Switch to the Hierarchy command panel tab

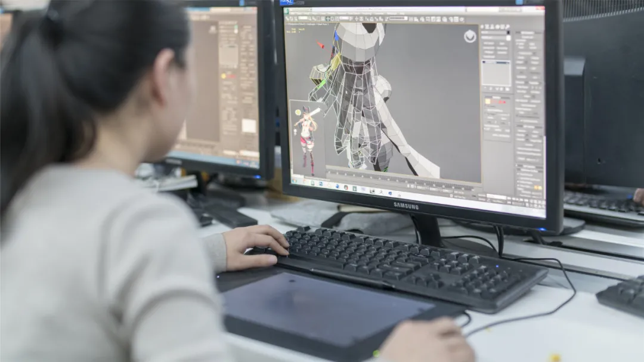point(493,27)
